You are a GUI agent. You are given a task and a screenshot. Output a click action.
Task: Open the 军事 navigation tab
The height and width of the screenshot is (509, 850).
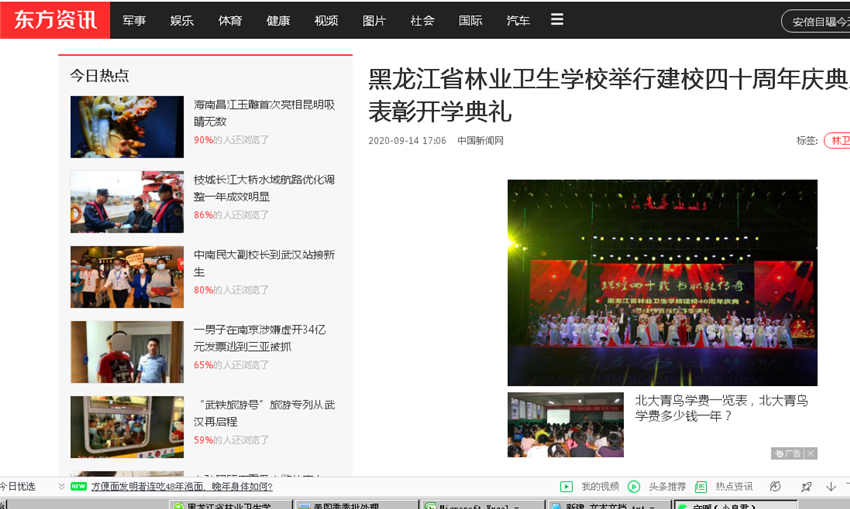click(134, 20)
